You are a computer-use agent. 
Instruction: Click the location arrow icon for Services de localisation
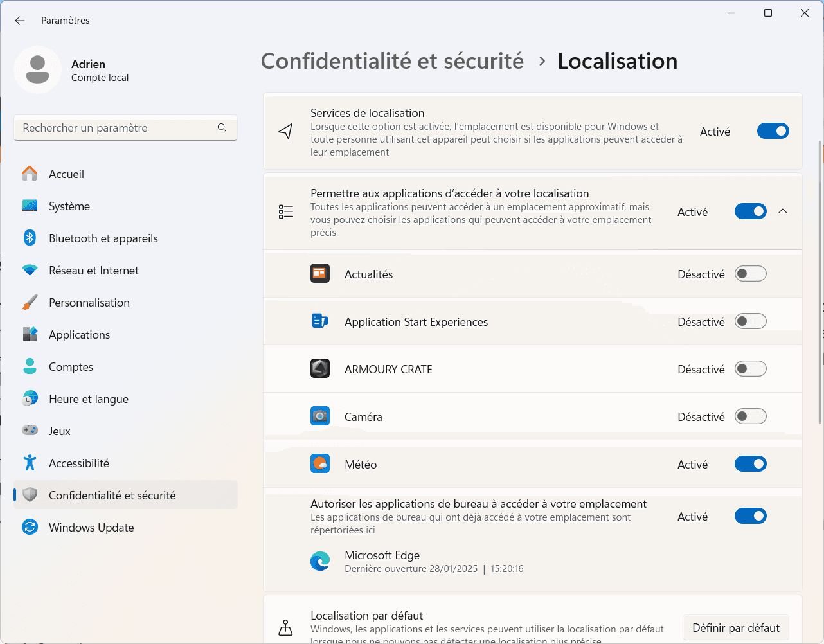pyautogui.click(x=285, y=132)
